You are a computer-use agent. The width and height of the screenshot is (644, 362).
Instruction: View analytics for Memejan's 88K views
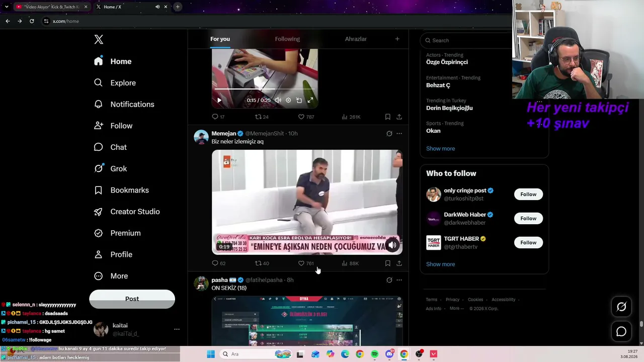point(350,263)
